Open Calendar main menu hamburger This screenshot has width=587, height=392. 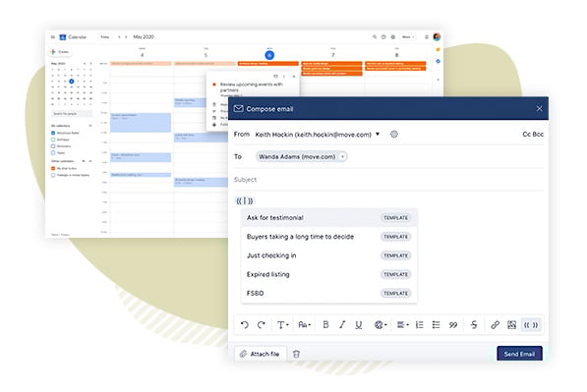coord(53,37)
